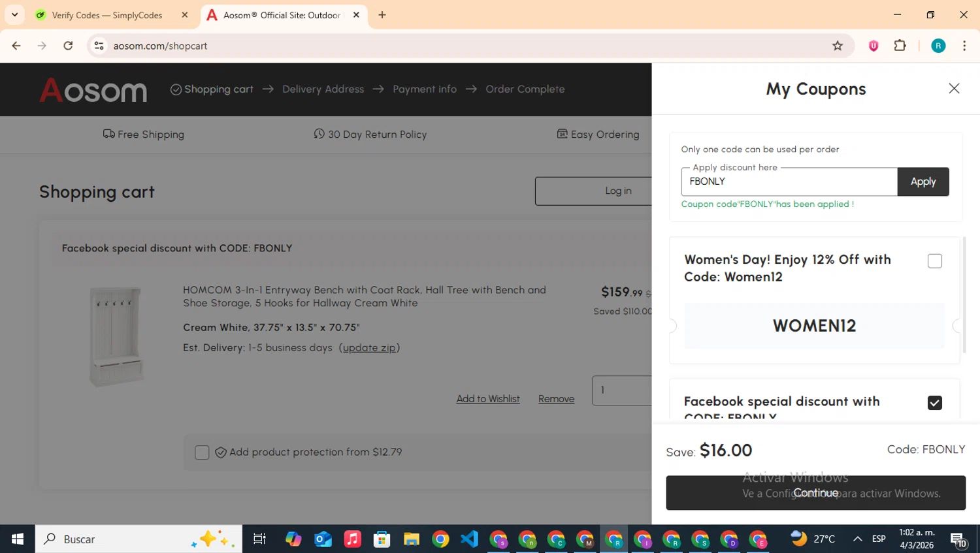This screenshot has width=980, height=553.
Task: Click the update zip link
Action: click(x=369, y=348)
